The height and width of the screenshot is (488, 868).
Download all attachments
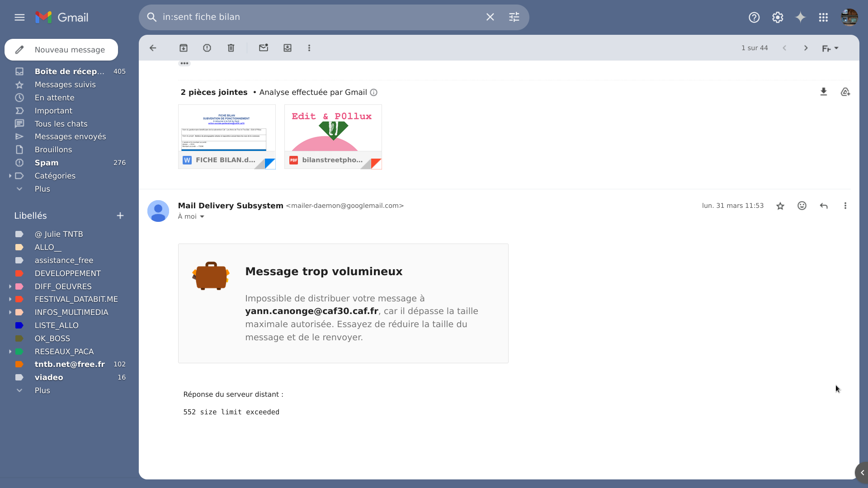coord(824,92)
